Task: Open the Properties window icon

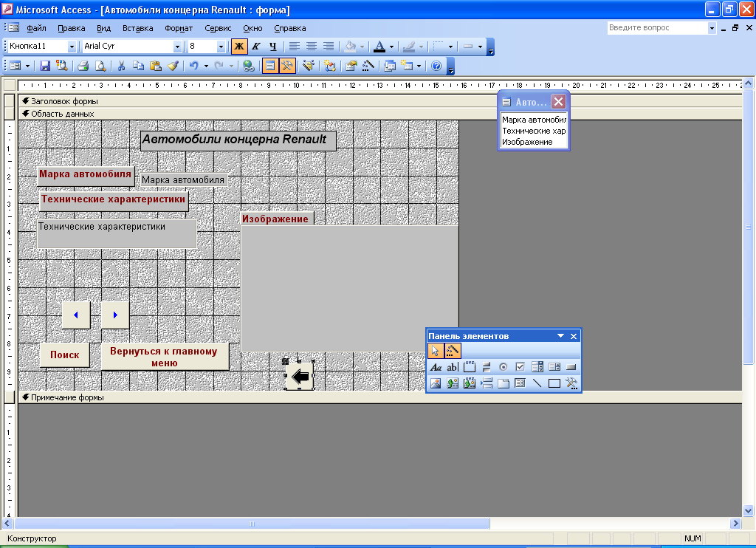Action: pos(351,66)
